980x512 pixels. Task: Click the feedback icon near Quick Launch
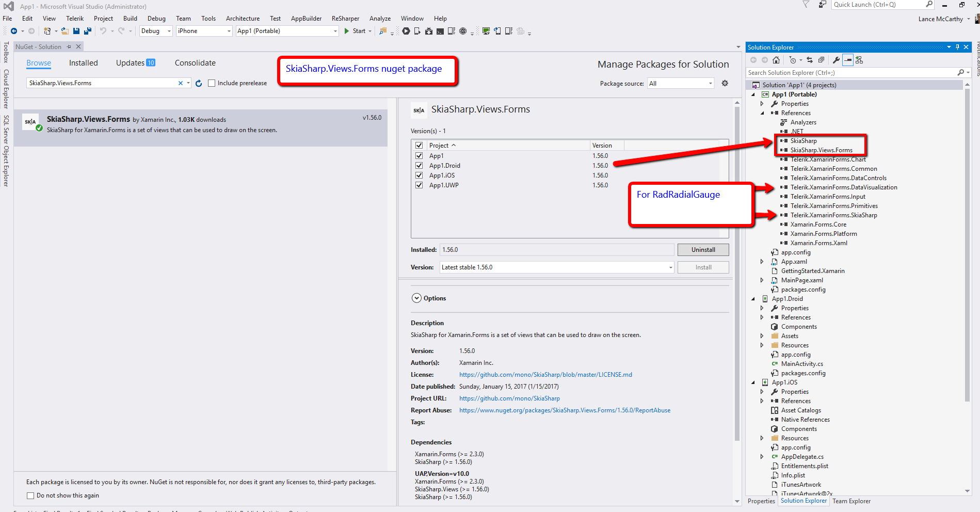822,5
